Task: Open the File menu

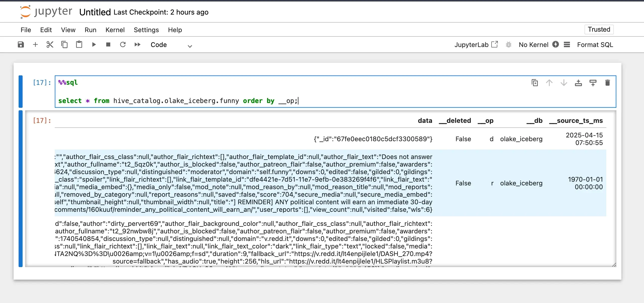Action: (x=26, y=30)
